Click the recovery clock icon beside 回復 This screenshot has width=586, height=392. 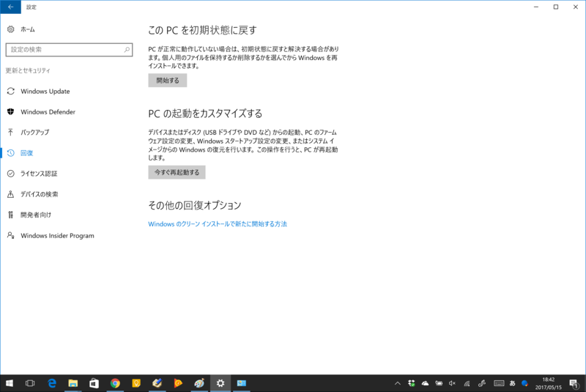coord(10,153)
